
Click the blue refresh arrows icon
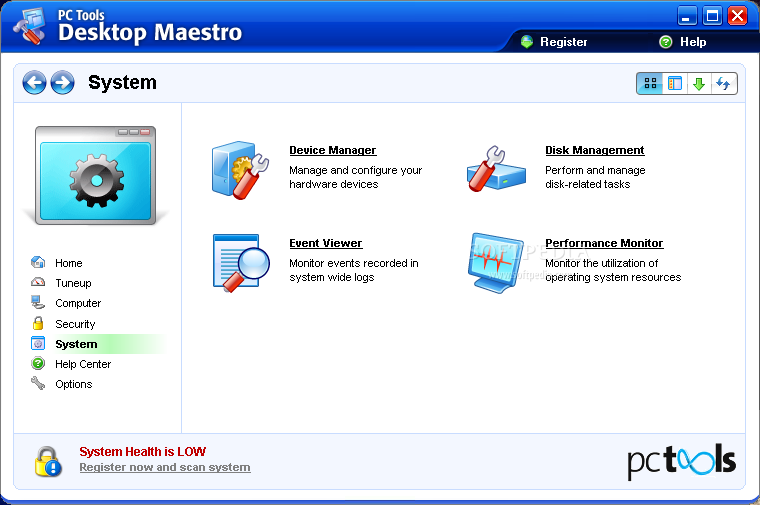point(724,83)
